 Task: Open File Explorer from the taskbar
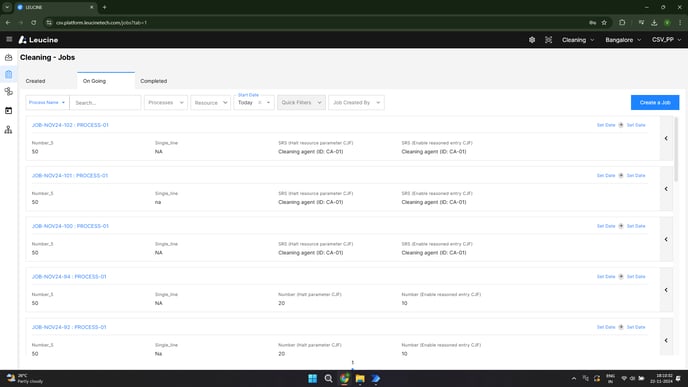360,379
